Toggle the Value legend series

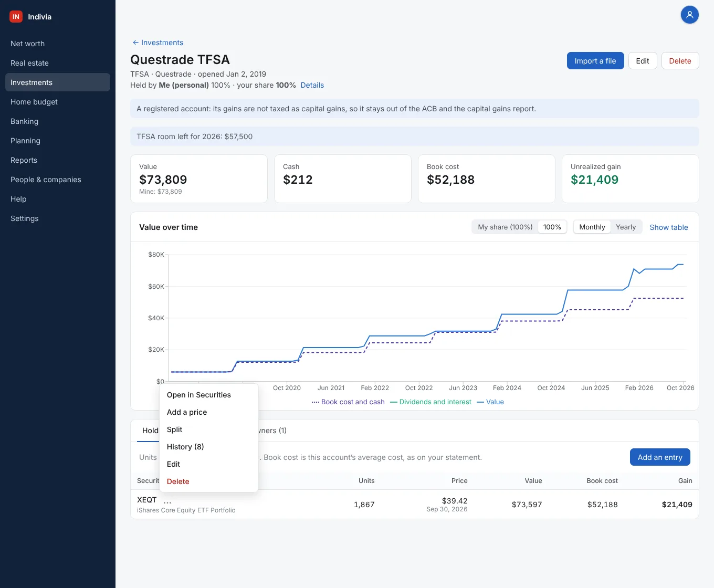click(490, 402)
